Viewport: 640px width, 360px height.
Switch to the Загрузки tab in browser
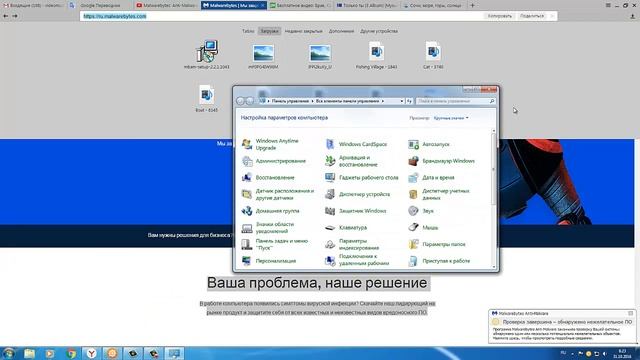[269, 31]
